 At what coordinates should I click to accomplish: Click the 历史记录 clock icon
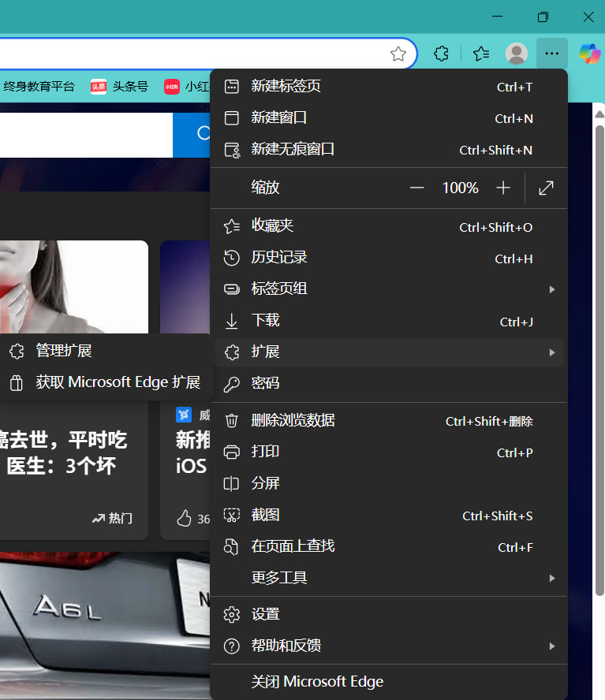point(231,258)
